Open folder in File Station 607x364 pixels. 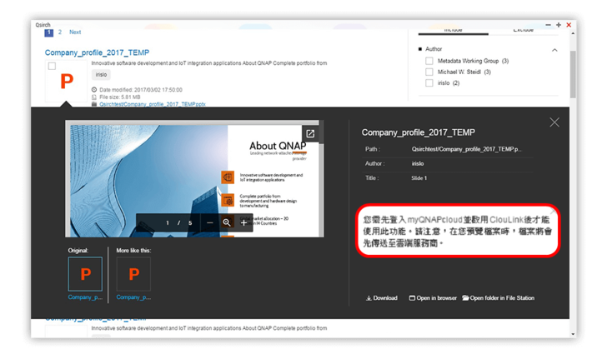[499, 298]
